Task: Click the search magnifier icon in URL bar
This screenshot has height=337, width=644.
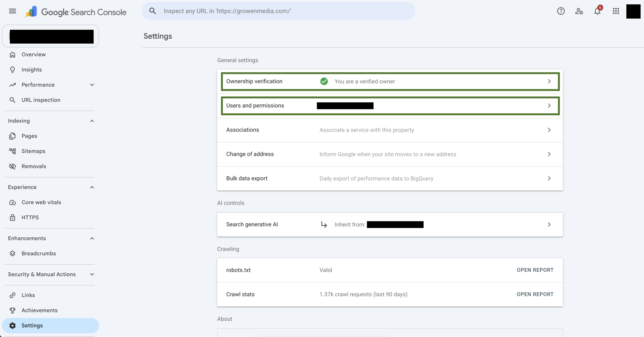Action: click(152, 11)
